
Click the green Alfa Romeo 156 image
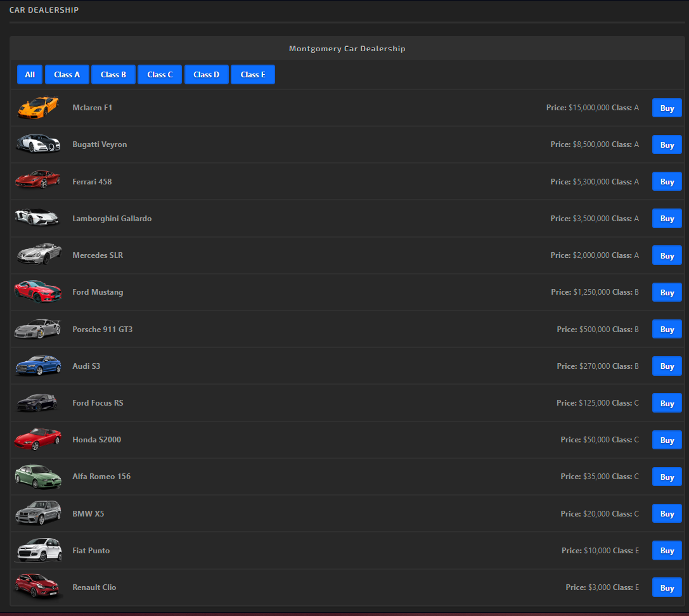(38, 477)
